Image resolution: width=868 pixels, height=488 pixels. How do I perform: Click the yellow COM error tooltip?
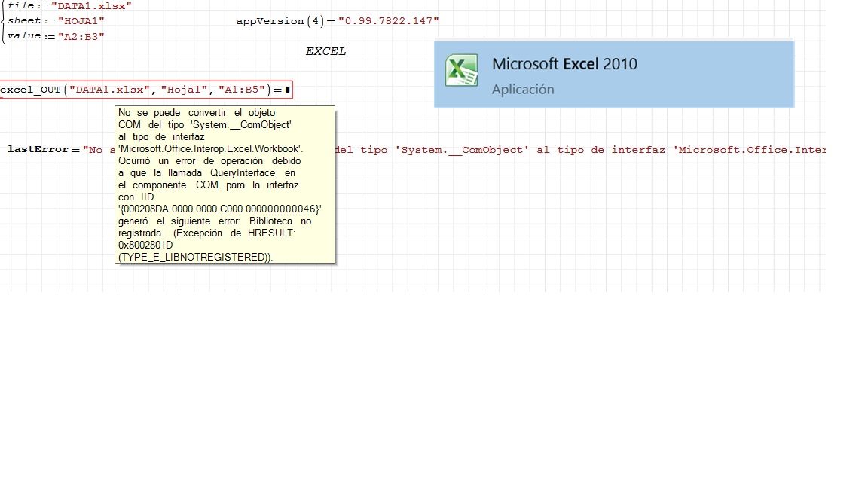pyautogui.click(x=225, y=185)
